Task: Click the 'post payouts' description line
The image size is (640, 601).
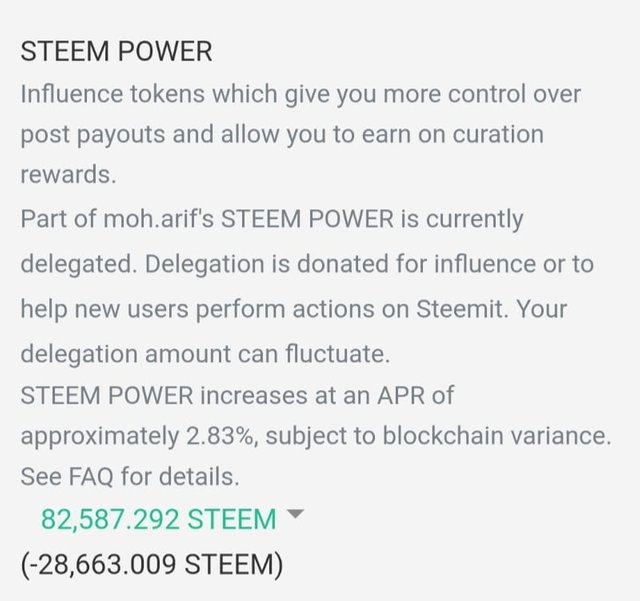Action: pyautogui.click(x=281, y=135)
